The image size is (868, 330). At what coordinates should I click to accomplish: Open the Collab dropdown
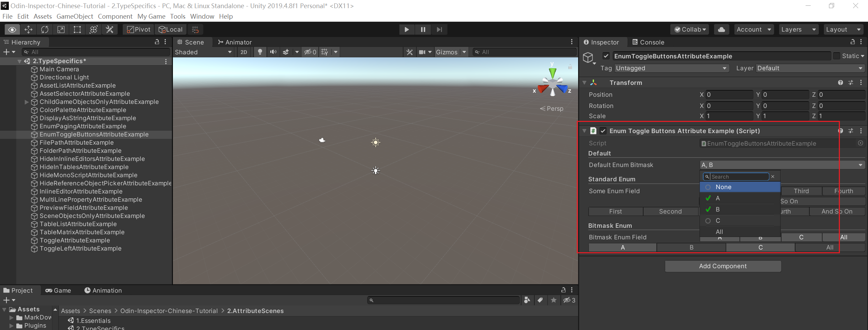coord(690,30)
